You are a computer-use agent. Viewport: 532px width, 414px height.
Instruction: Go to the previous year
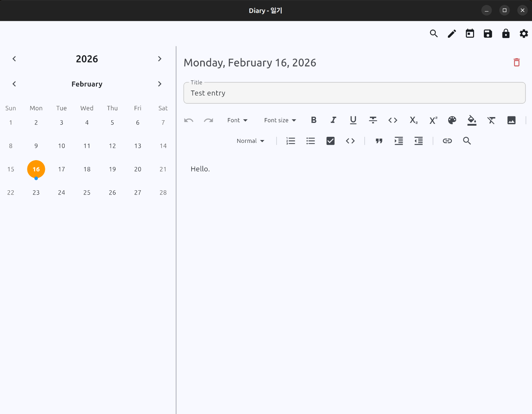point(14,59)
